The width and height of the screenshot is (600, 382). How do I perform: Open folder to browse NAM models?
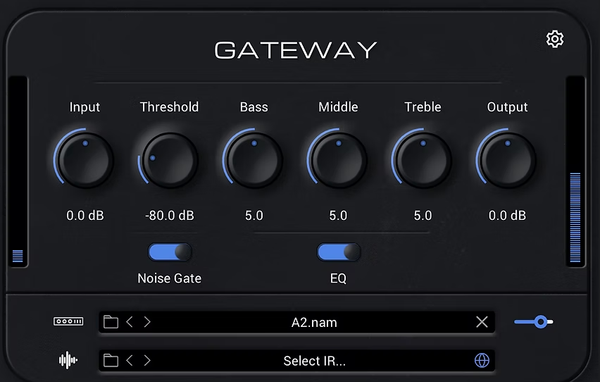[x=111, y=322]
